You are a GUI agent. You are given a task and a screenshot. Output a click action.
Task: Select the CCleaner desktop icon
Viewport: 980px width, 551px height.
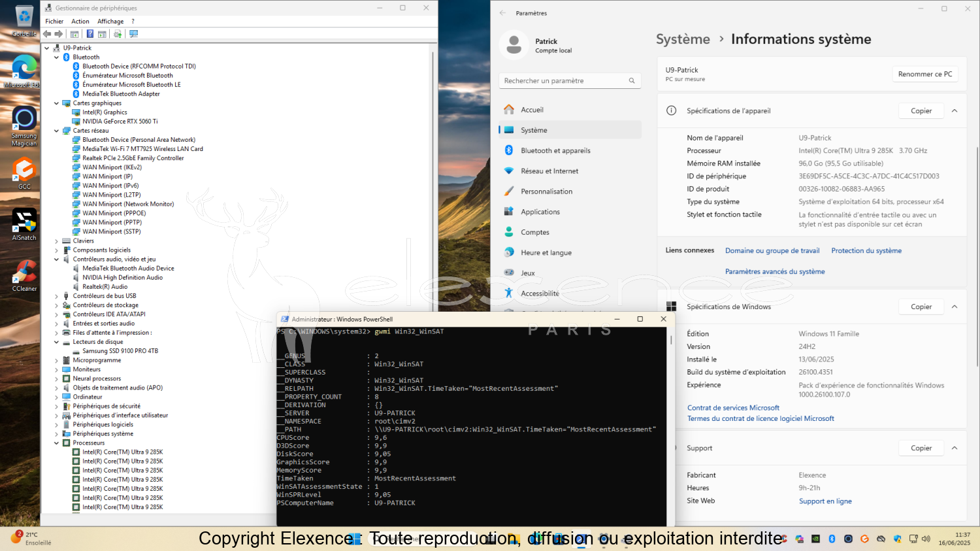(x=24, y=276)
